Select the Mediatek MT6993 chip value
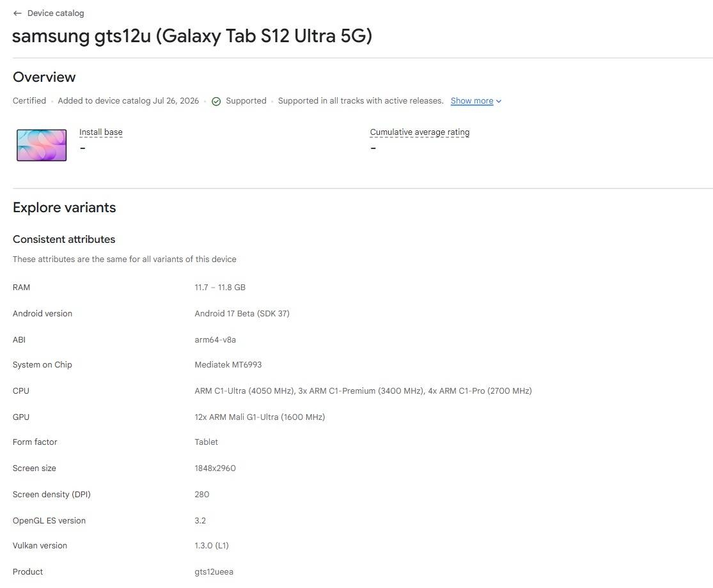 tap(228, 365)
